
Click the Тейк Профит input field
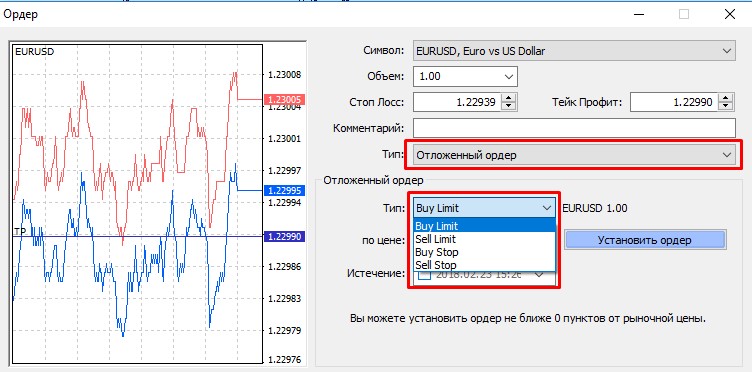coord(675,102)
